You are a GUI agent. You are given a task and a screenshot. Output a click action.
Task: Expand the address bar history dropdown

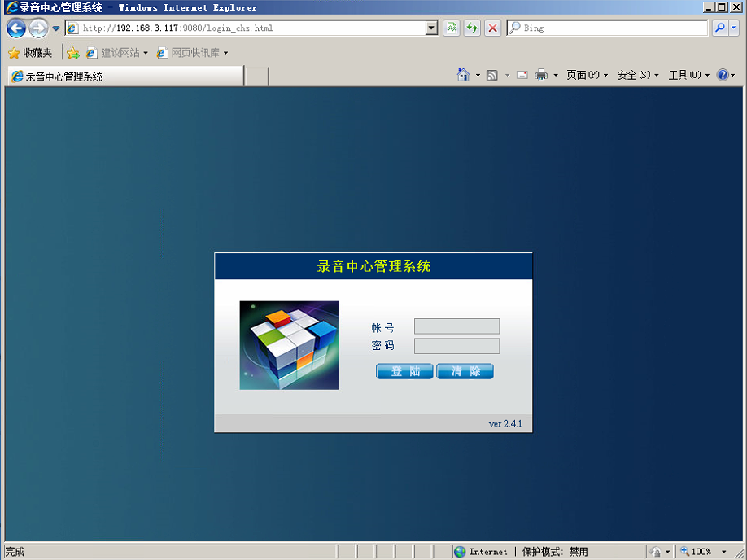[431, 28]
